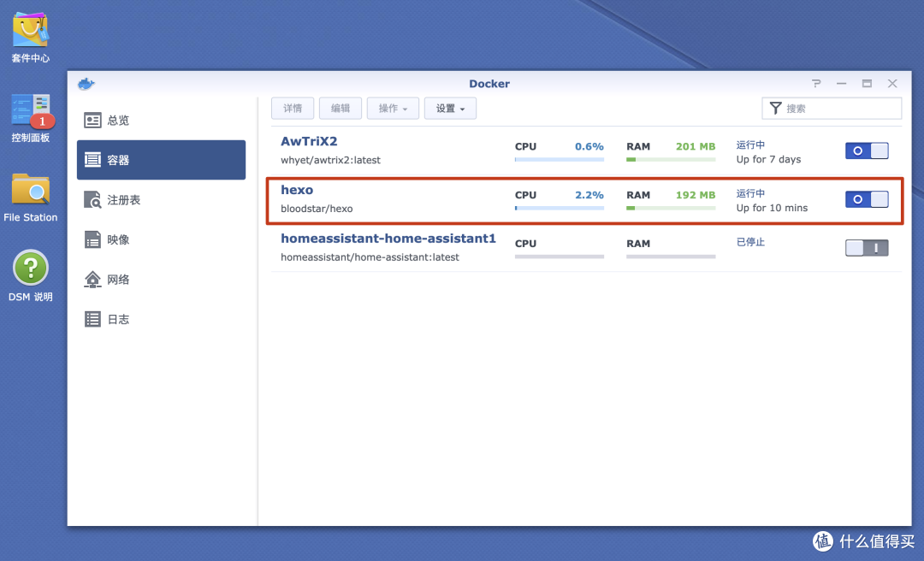Click the 网络 network icon in sidebar
The width and height of the screenshot is (924, 561).
pyautogui.click(x=93, y=280)
